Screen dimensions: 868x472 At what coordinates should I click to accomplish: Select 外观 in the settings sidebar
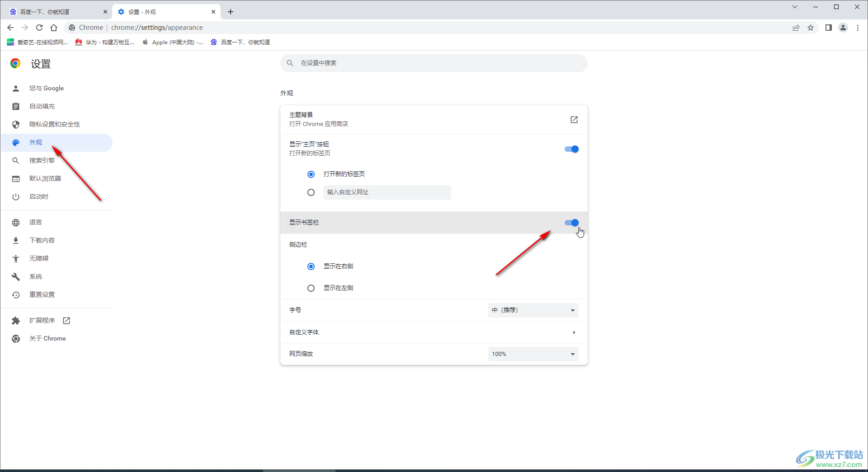tap(57, 142)
